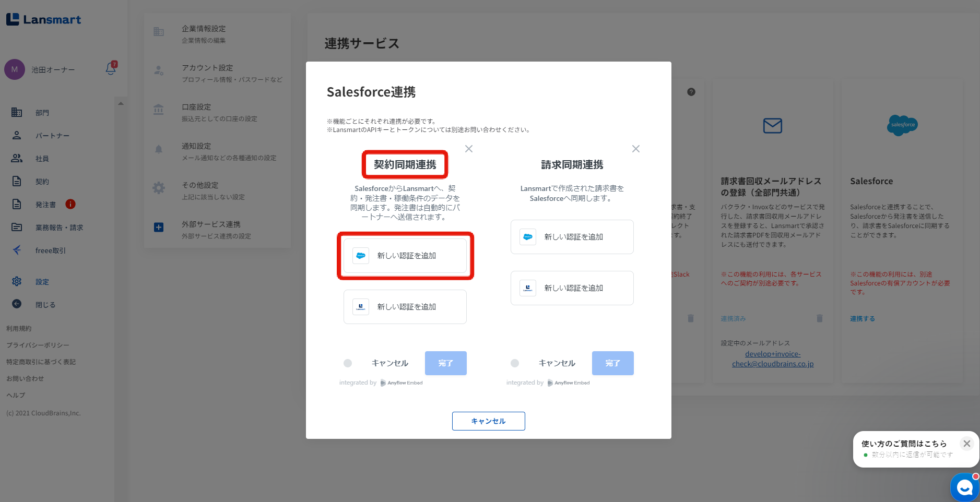Click the Lansmart logo

pyautogui.click(x=44, y=20)
